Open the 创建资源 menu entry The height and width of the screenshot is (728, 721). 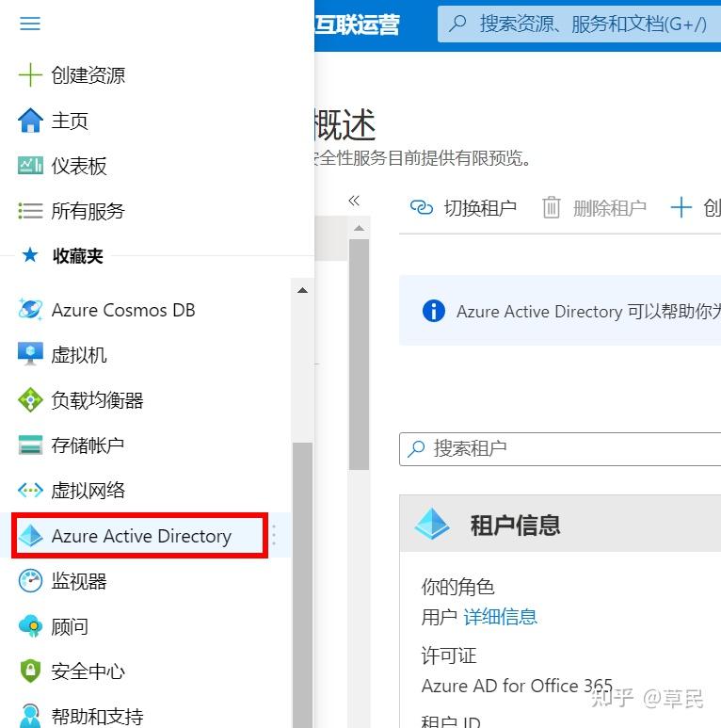88,74
